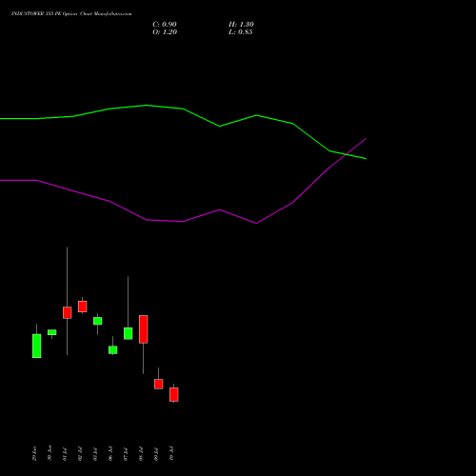Click the 08 Jul date axis label
This screenshot has width=476, height=476.
point(141,454)
